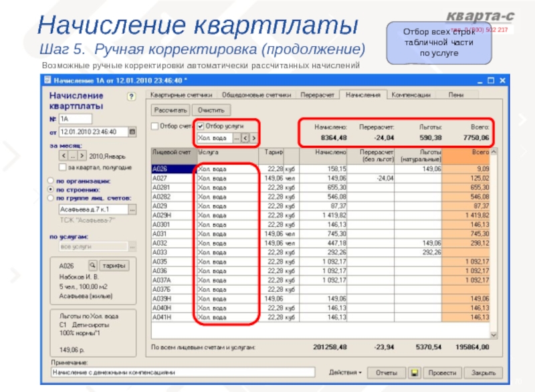535x392 pixels.
Task: Click the Услуга column header
Action: (227, 157)
